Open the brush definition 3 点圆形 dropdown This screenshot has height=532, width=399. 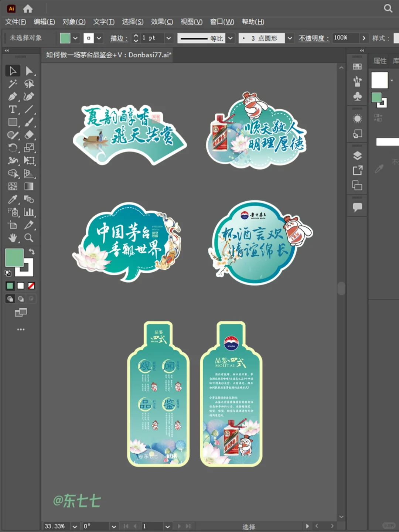pyautogui.click(x=290, y=38)
